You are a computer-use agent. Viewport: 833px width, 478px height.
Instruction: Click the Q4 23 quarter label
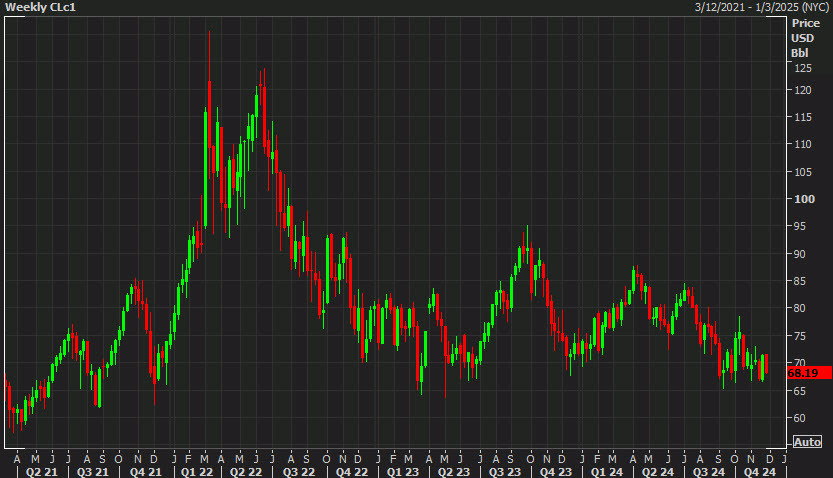[x=556, y=472]
